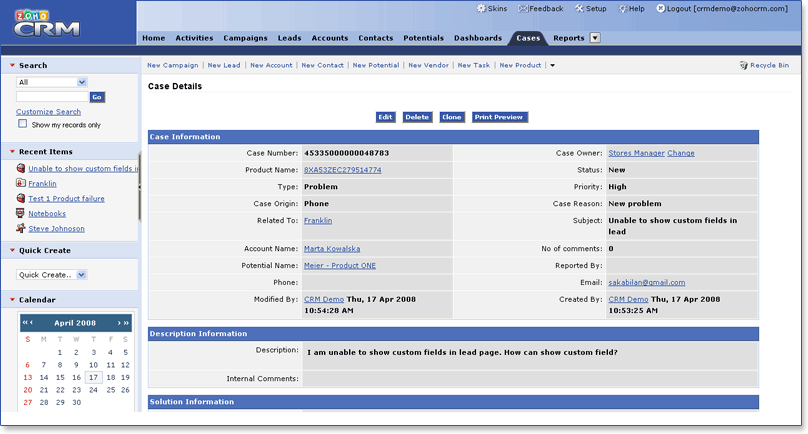808x434 pixels.
Task: Click icon beside Test 1 Product failure
Action: (x=21, y=198)
